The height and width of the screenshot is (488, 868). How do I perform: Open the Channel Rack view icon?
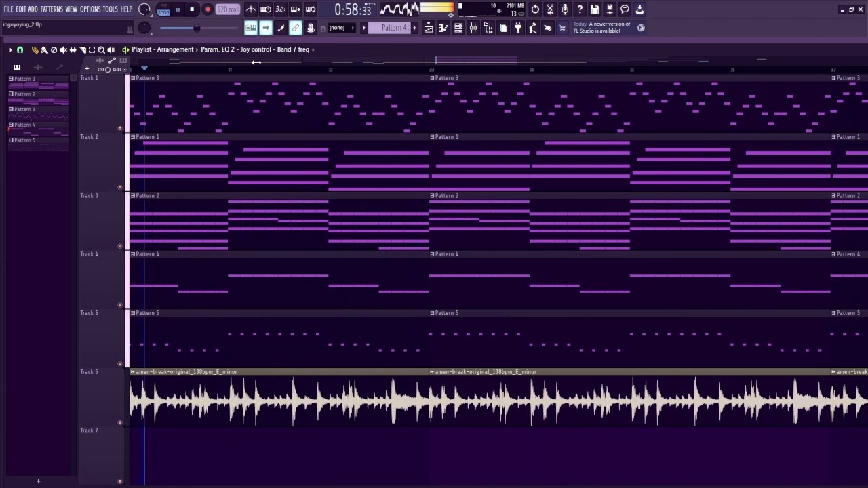[x=458, y=28]
